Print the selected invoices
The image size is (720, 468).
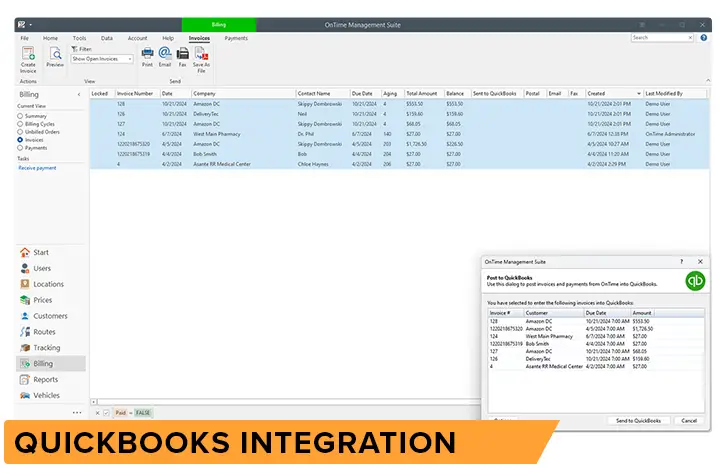coord(147,57)
